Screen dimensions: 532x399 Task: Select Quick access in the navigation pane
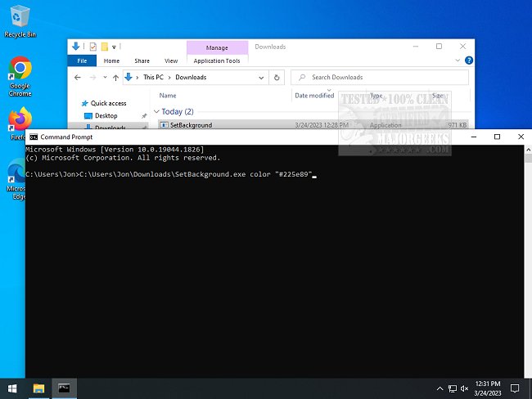pos(104,103)
